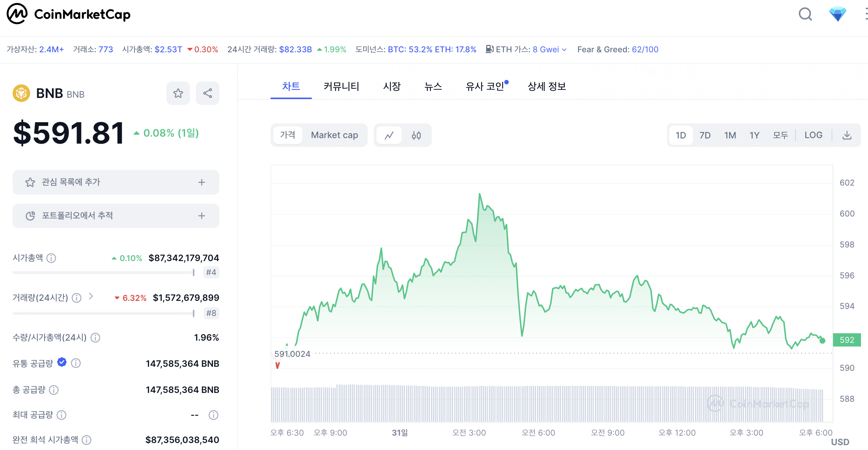Open the 커뮤니티 tab
This screenshot has height=450, width=868.
pyautogui.click(x=341, y=87)
